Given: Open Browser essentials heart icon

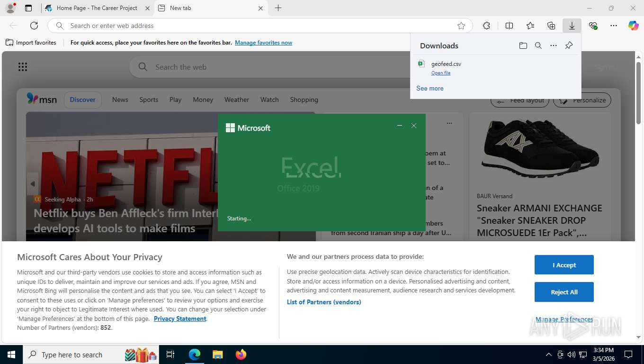Looking at the screenshot, I should point(593,26).
